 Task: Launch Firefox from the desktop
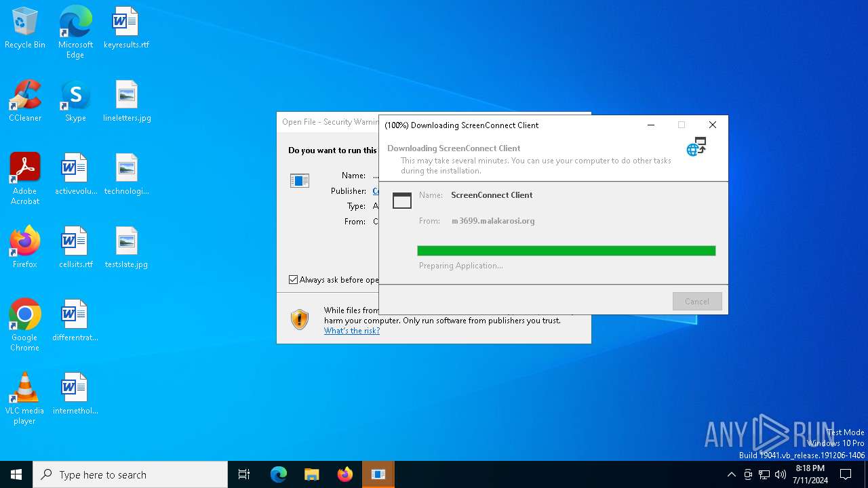click(x=25, y=248)
